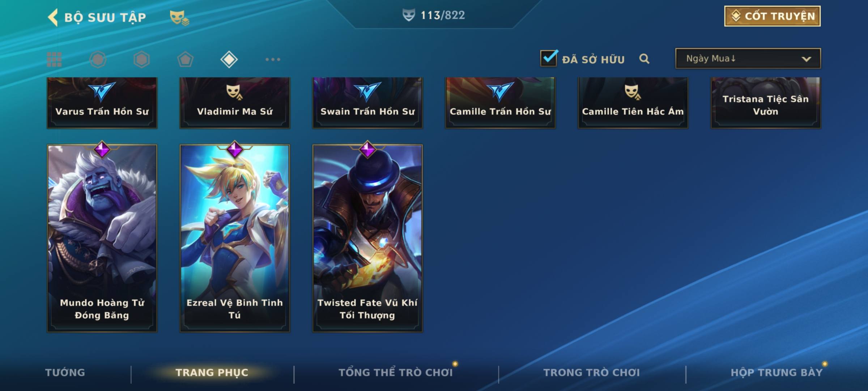Uncheck the Đã Sở Hữu checkbox

(x=549, y=58)
